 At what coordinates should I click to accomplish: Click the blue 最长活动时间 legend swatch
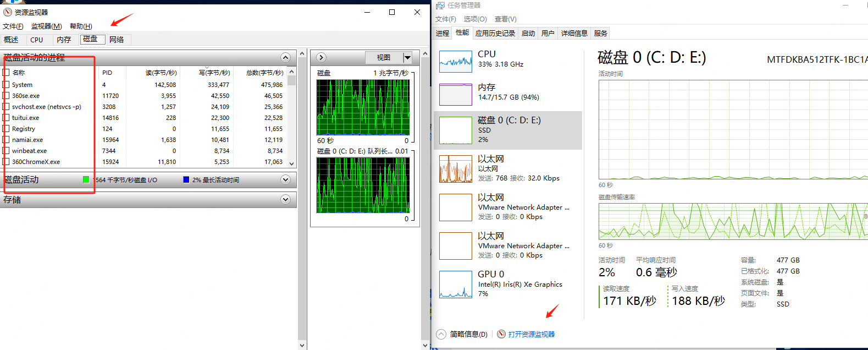[186, 179]
